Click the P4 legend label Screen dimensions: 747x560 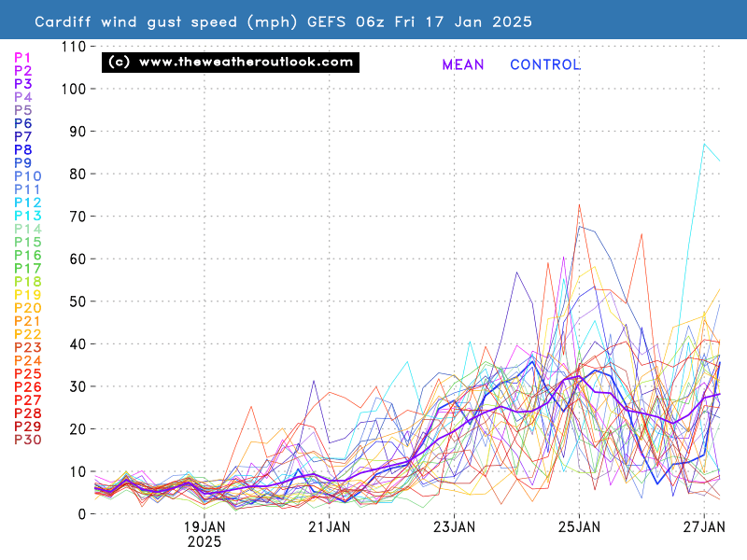click(22, 97)
